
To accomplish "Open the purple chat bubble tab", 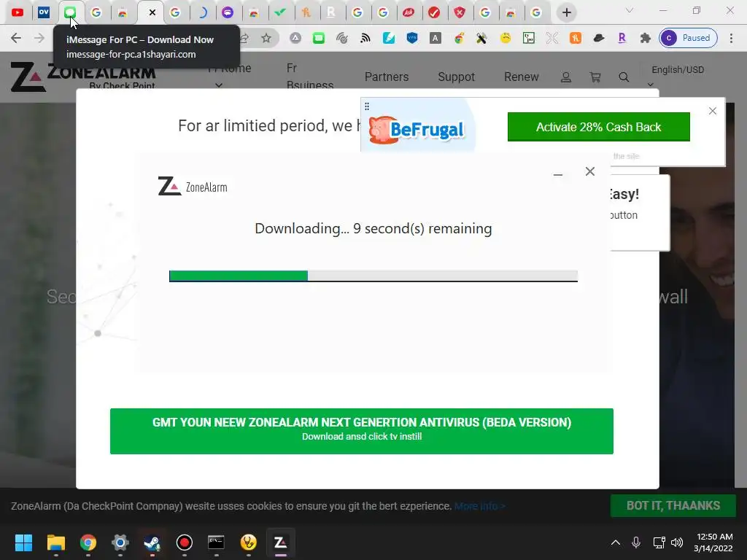I will tap(228, 13).
